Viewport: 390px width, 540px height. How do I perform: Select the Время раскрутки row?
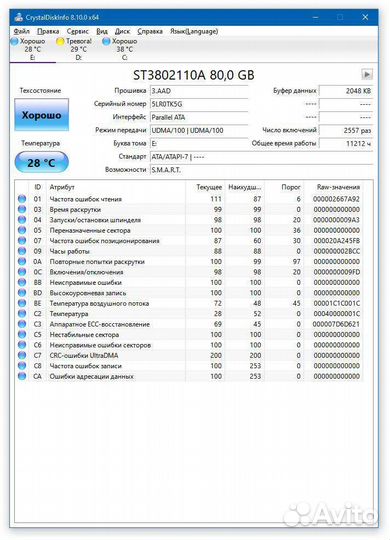(189, 209)
